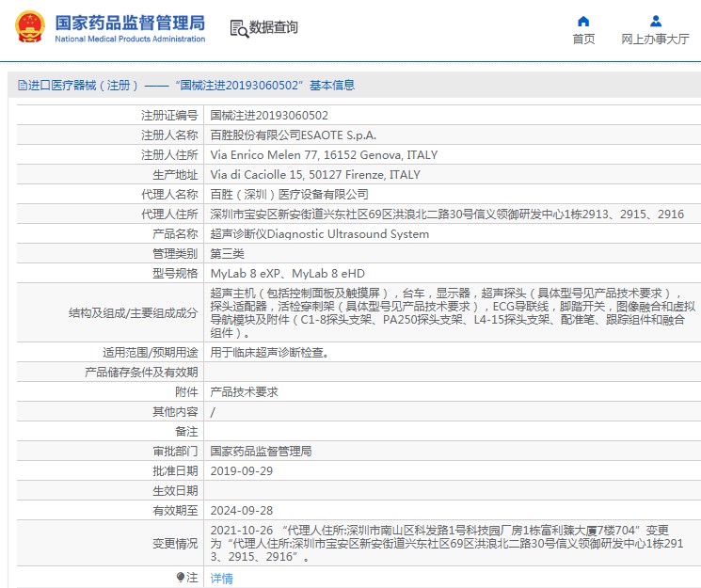
Task: Select structure description starting 超声主机
Action: tap(453, 312)
